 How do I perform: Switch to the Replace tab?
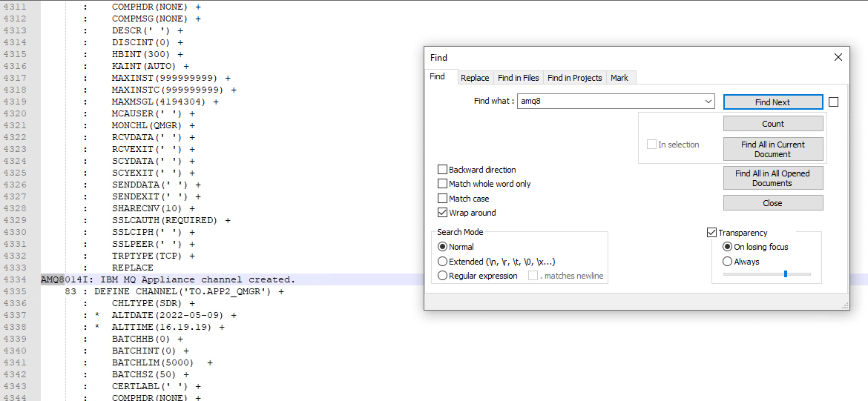[x=475, y=78]
